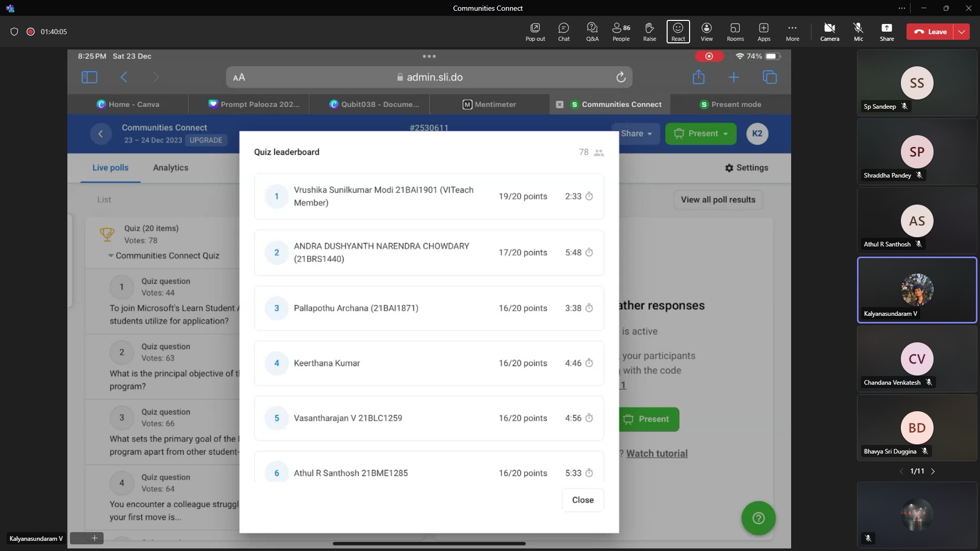Open the React emoji menu

click(x=678, y=32)
